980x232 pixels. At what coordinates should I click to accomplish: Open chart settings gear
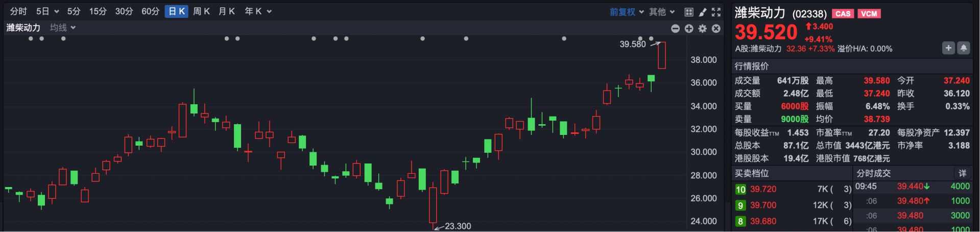point(703,29)
